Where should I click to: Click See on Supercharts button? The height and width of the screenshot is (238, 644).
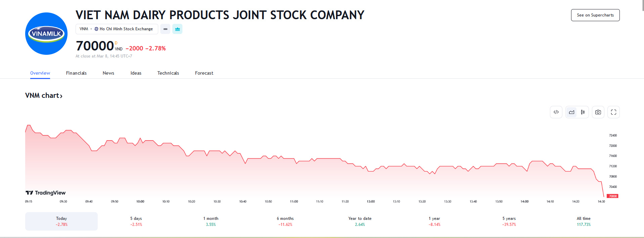tap(595, 15)
